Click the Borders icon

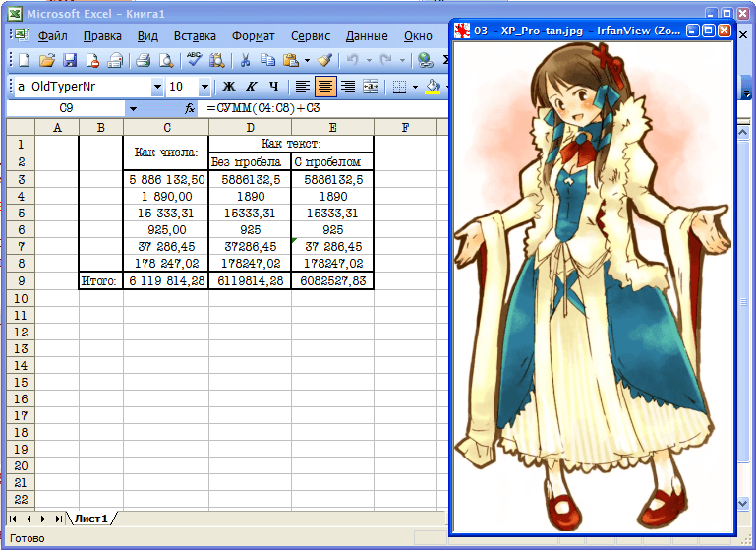(x=399, y=87)
